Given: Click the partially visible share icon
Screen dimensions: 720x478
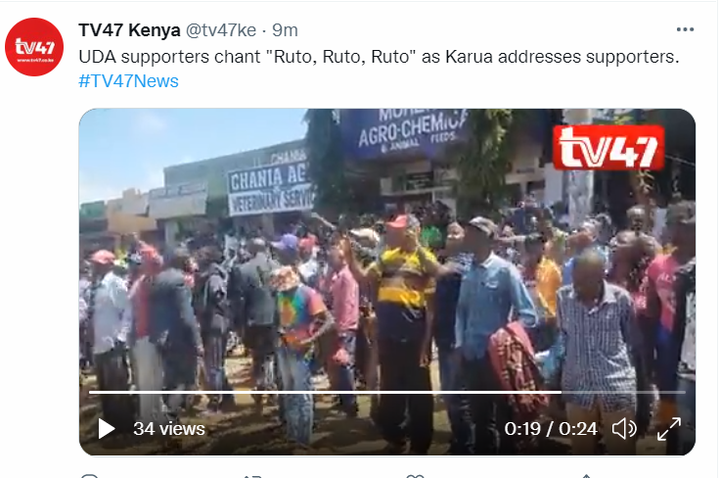Looking at the screenshot, I should tap(586, 476).
